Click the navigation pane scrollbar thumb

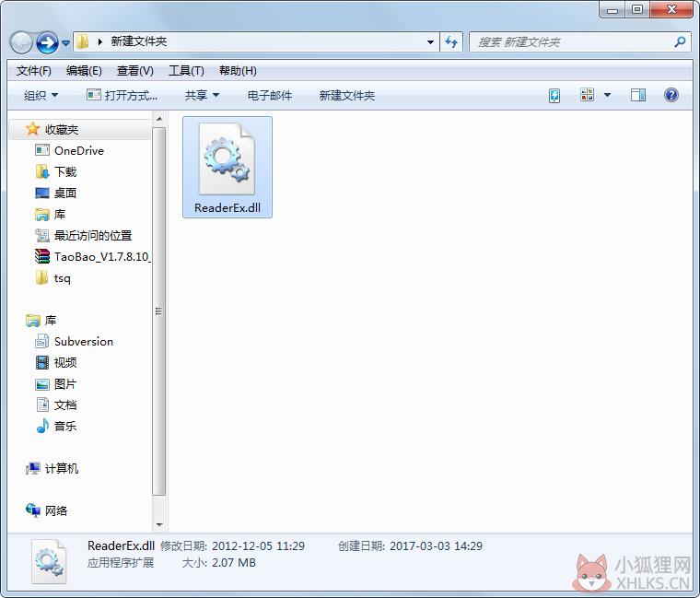(x=159, y=311)
